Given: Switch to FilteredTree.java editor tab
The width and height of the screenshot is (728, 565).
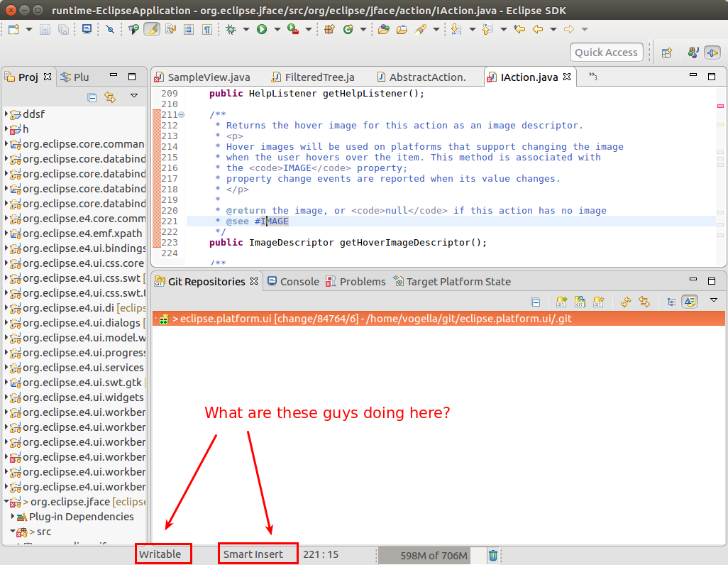Looking at the screenshot, I should pos(314,77).
